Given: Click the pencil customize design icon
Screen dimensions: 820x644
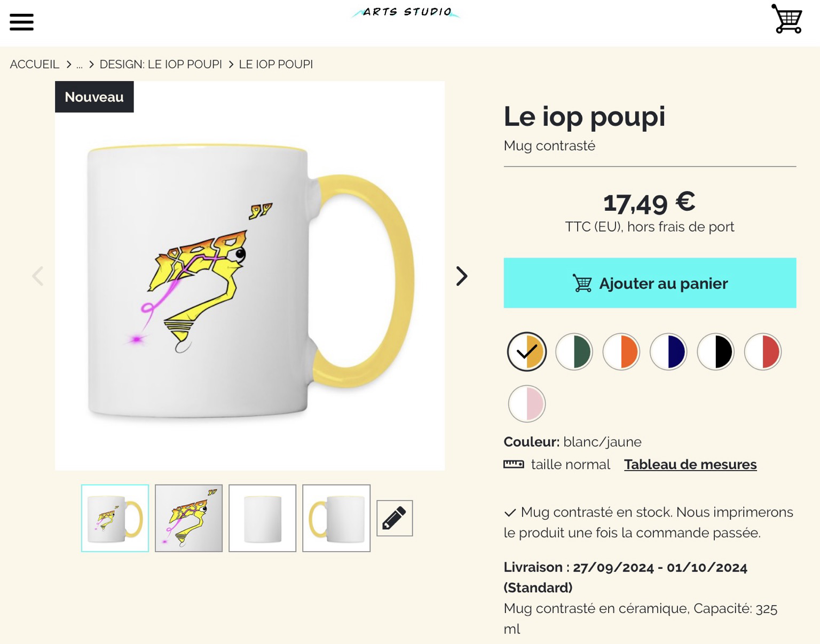Looking at the screenshot, I should (x=395, y=518).
